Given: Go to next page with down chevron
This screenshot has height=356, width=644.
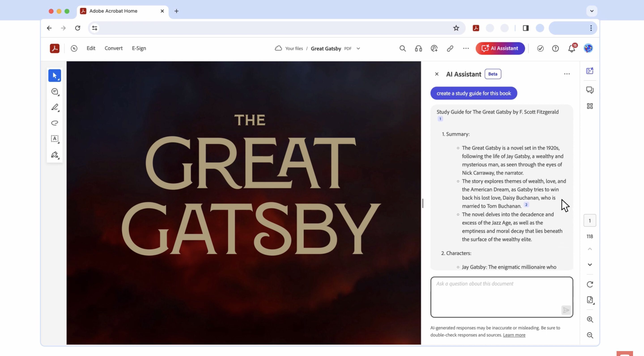Looking at the screenshot, I should [590, 264].
